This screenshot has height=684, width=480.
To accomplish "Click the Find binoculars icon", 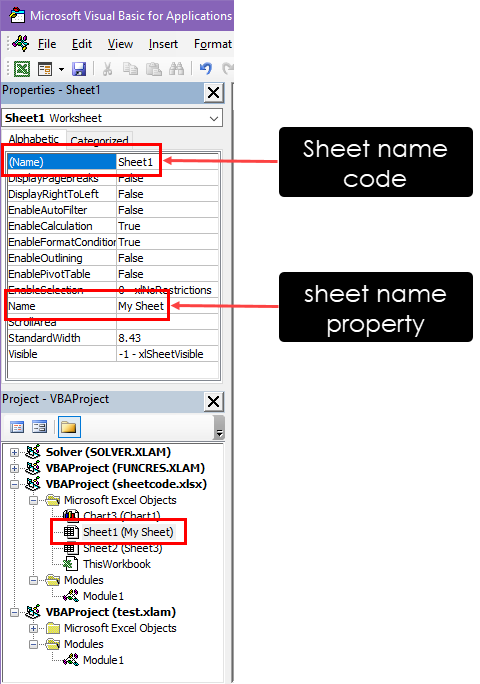I will point(176,68).
